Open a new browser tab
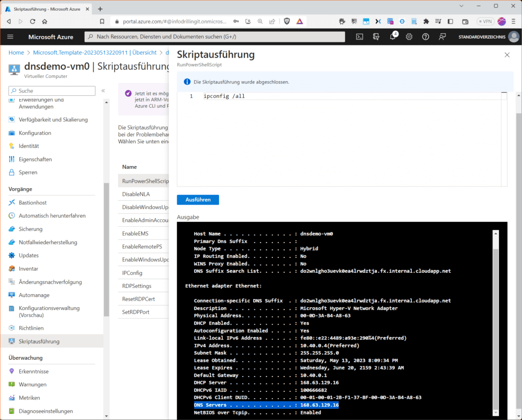 point(100,9)
